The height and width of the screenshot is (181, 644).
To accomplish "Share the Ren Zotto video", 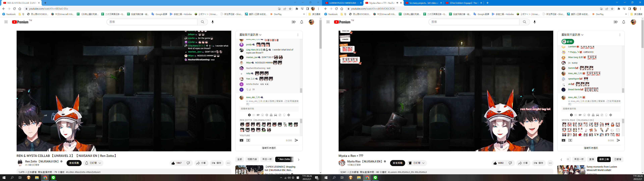I will (x=201, y=163).
